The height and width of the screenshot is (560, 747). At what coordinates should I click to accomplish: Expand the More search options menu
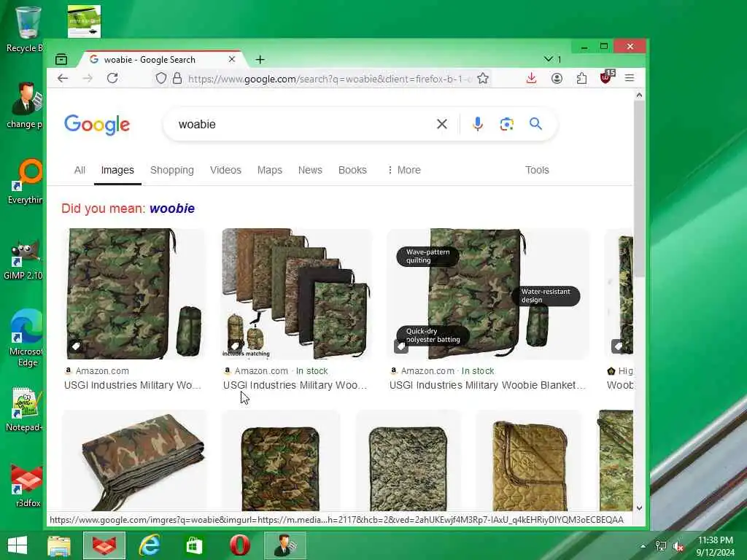click(x=404, y=170)
